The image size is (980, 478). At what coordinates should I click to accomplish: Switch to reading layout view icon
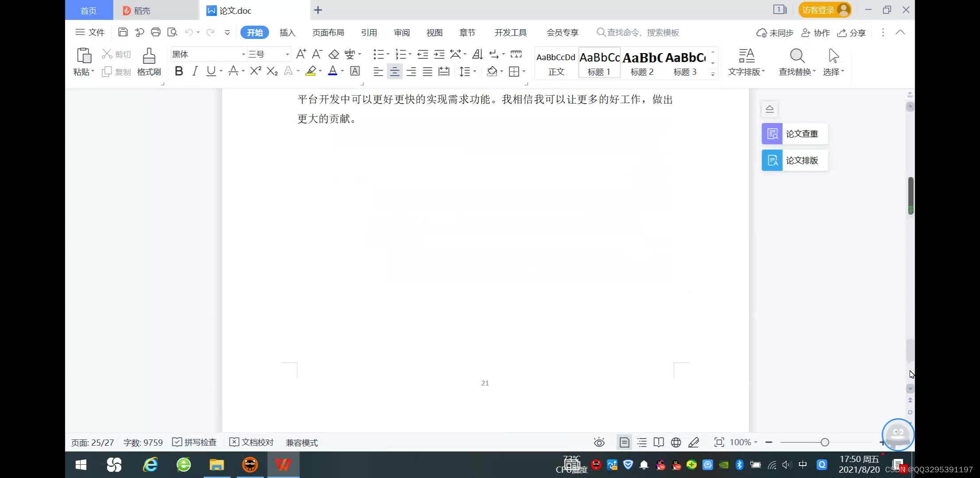tap(659, 442)
